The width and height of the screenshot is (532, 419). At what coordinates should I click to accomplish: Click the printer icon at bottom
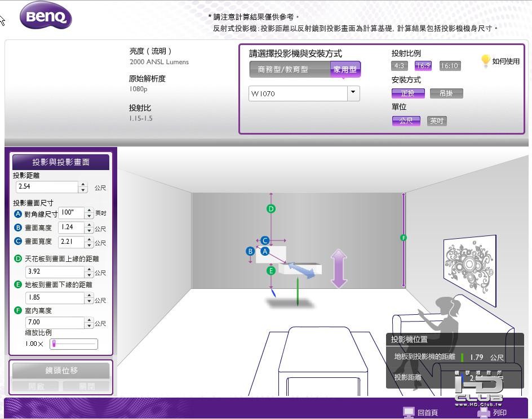pos(484,412)
